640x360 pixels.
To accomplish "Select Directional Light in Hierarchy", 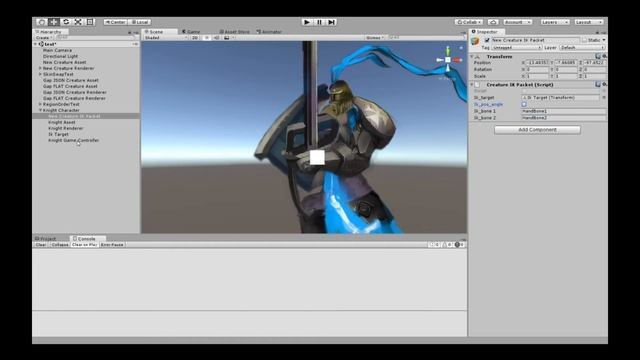I will click(x=60, y=56).
